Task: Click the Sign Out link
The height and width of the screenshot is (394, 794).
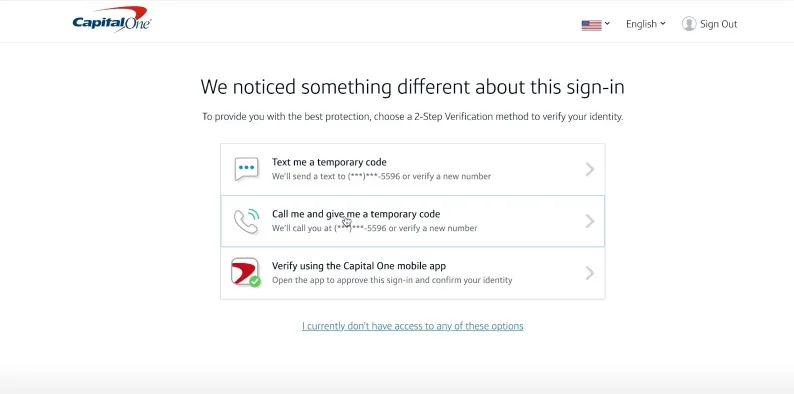Action: point(719,24)
